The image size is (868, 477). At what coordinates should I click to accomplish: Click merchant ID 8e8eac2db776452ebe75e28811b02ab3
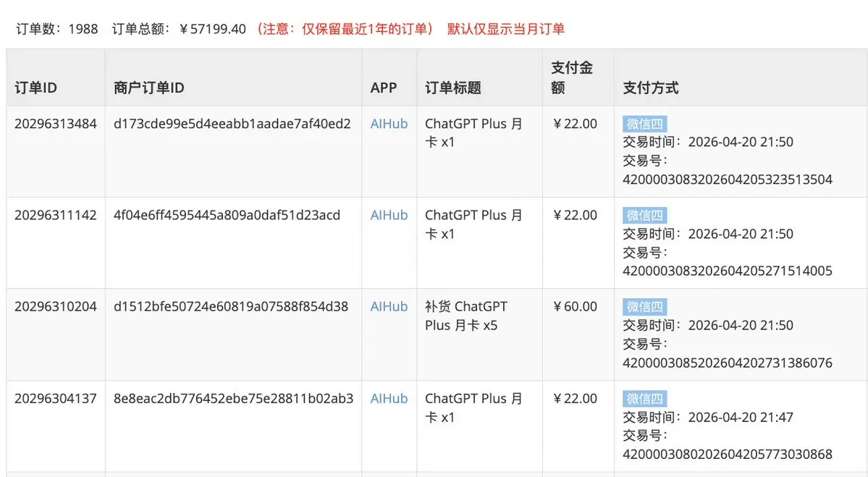233,398
